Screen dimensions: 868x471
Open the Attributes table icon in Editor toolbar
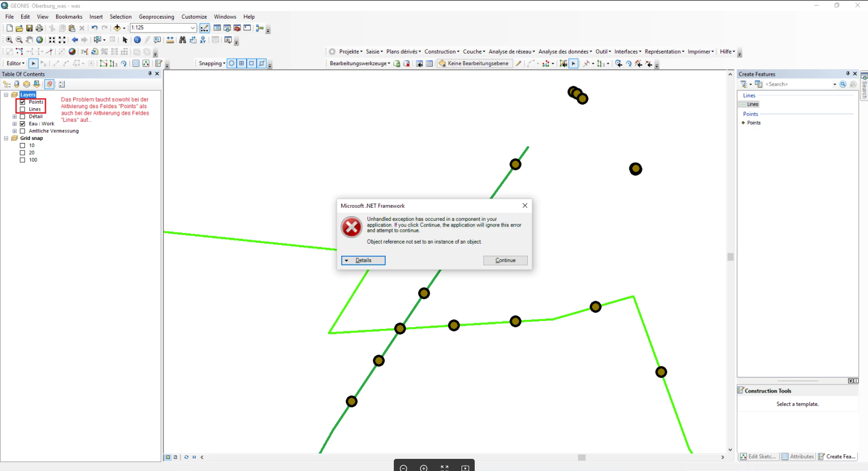(x=136, y=63)
